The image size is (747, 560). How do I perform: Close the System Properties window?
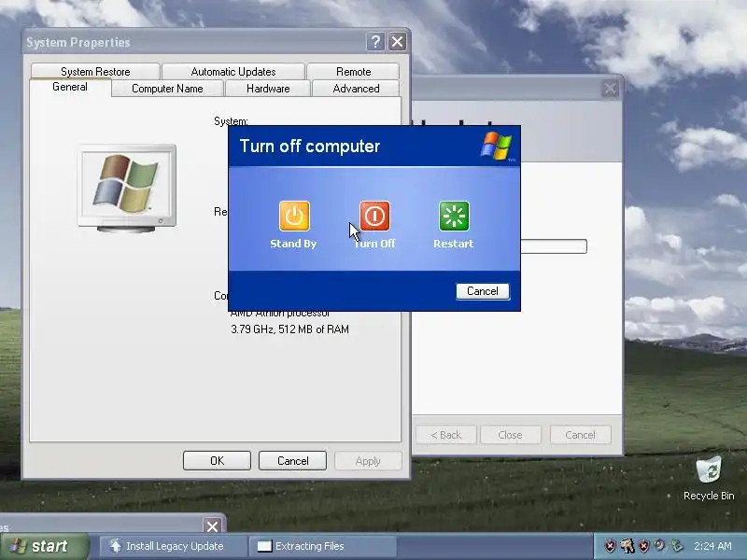398,42
